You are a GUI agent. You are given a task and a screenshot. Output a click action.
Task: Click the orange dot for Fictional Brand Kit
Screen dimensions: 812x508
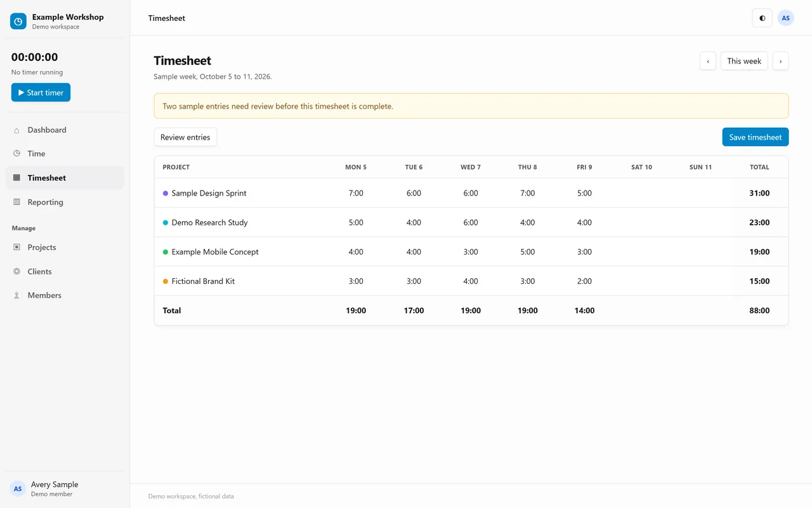(166, 281)
